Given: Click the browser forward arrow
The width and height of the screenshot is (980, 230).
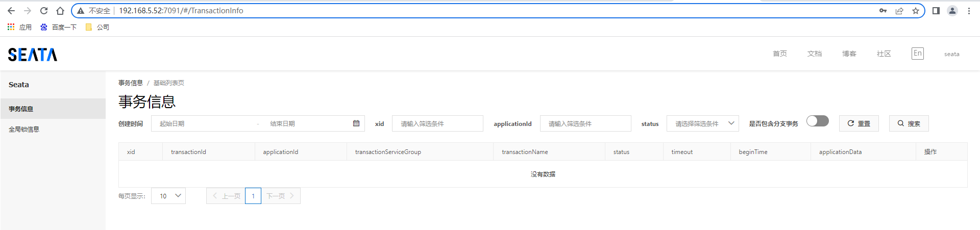Looking at the screenshot, I should click(28, 11).
